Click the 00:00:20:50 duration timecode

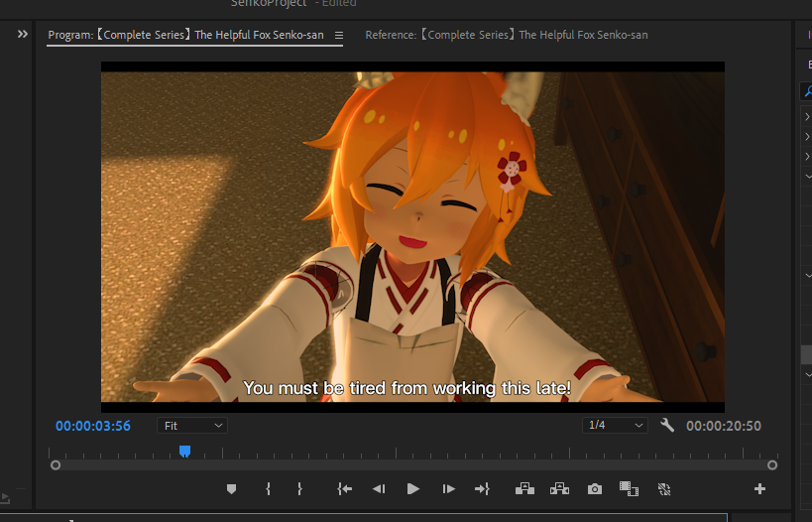pos(724,426)
